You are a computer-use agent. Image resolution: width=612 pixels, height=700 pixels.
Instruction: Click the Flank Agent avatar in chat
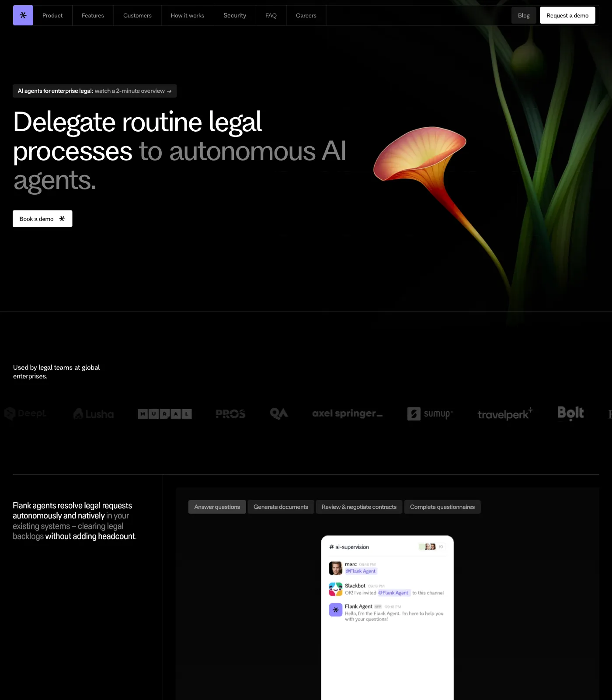335,609
